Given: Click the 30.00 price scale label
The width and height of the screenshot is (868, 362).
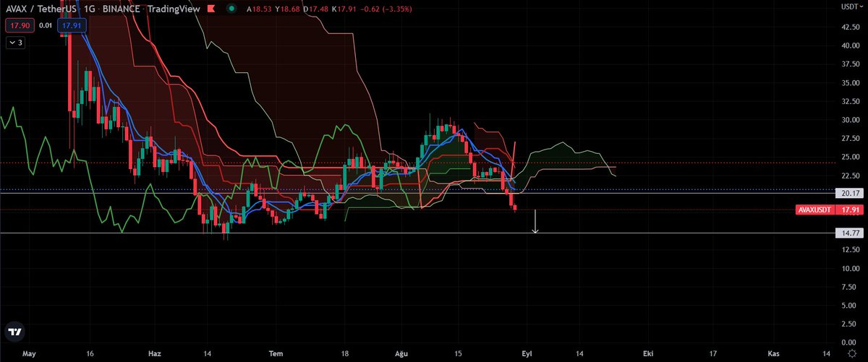Looking at the screenshot, I should [x=849, y=120].
